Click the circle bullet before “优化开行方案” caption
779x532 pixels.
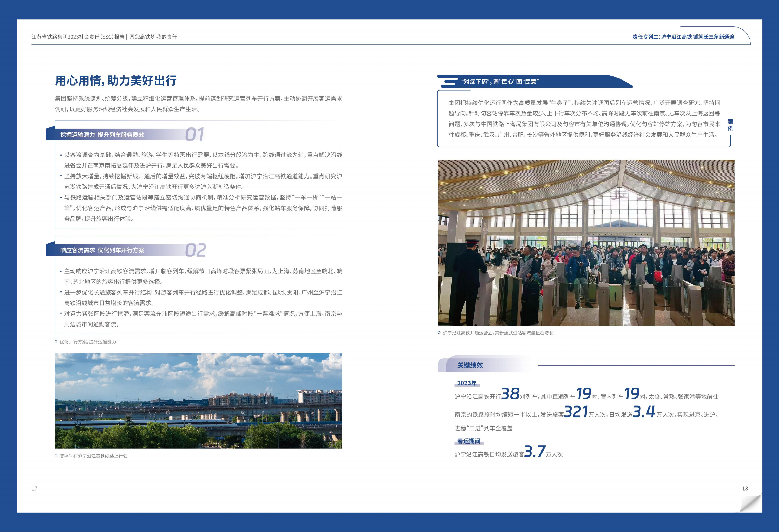[56, 342]
